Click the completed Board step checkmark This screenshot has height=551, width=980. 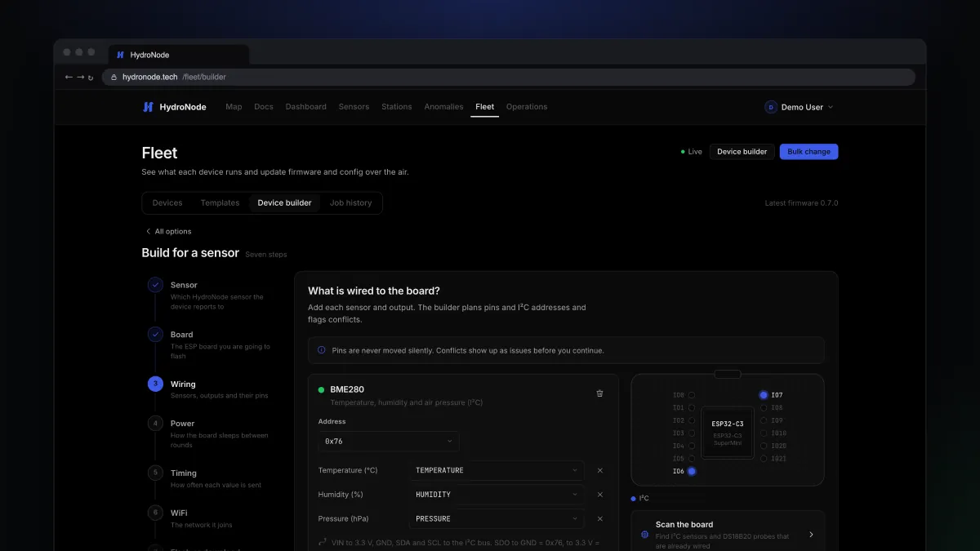tap(155, 335)
